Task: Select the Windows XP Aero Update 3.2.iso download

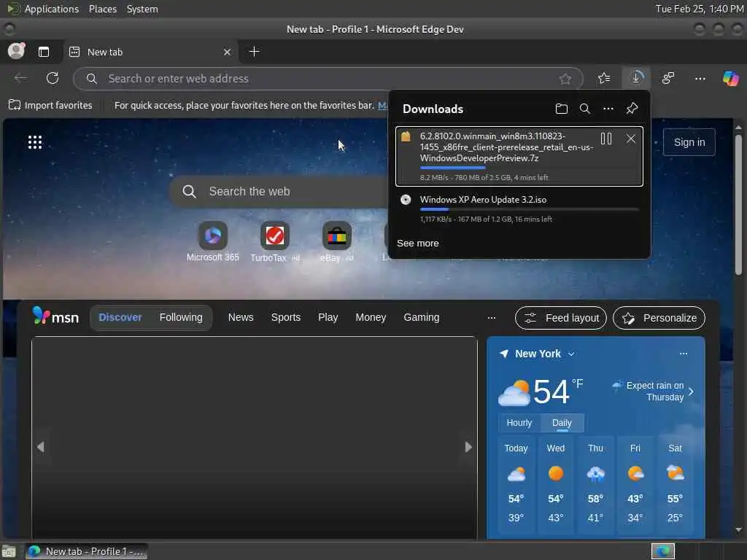Action: (x=519, y=209)
